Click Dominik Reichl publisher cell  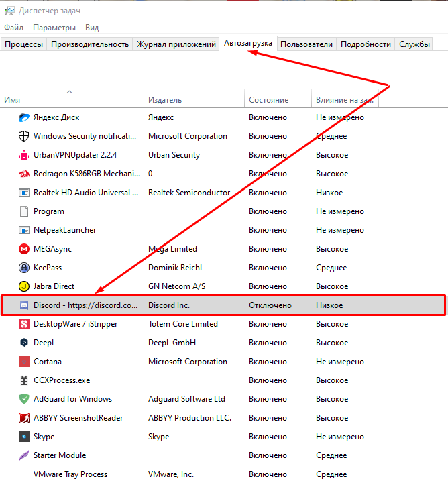[175, 268]
